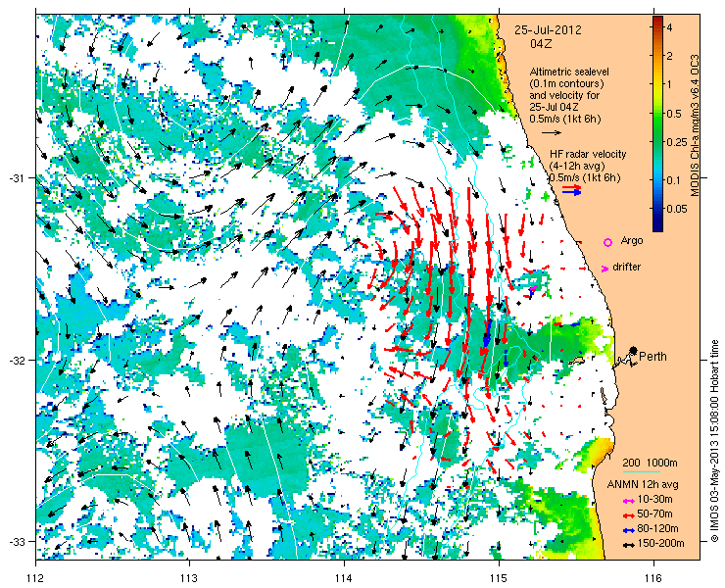Click the blue HF radar legend arrow
This screenshot has height=588, width=725.
click(571, 192)
